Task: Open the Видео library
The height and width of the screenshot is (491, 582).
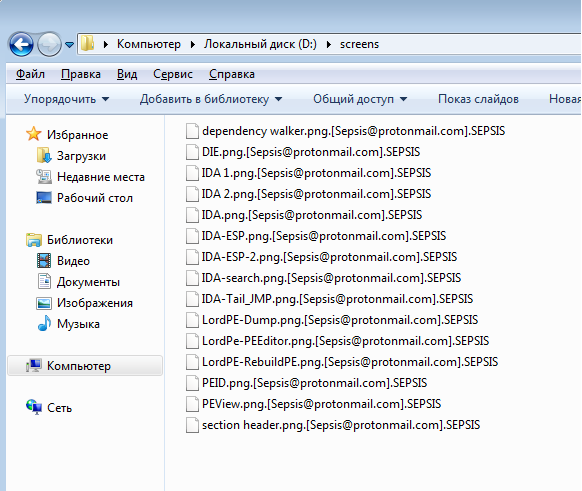Action: point(73,261)
